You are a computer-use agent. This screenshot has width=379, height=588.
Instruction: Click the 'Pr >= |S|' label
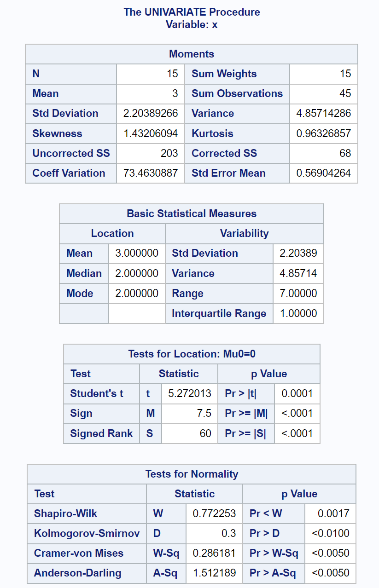click(245, 433)
